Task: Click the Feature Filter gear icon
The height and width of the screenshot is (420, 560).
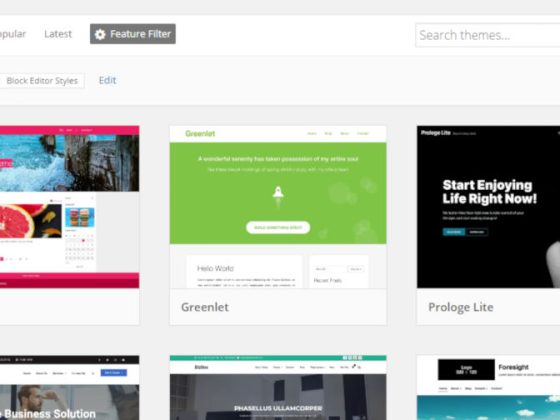Action: pyautogui.click(x=100, y=34)
